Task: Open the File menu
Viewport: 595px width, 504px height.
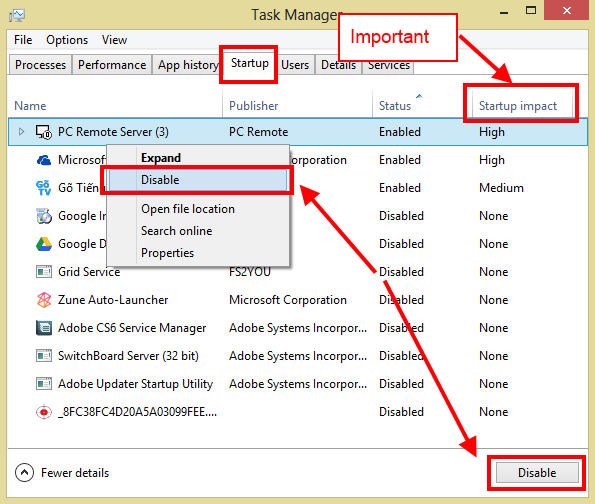Action: (23, 40)
